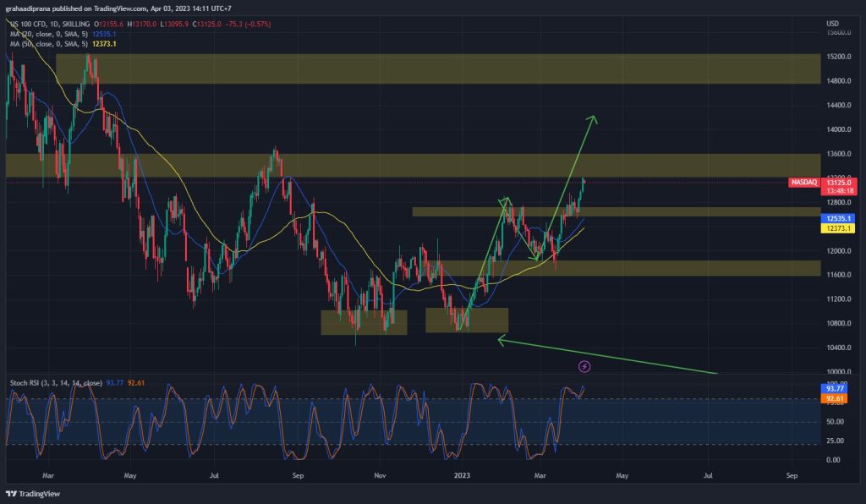Click the orange 92.61 Stoch RSI axis label
Screen dimensions: 866x504
point(835,398)
